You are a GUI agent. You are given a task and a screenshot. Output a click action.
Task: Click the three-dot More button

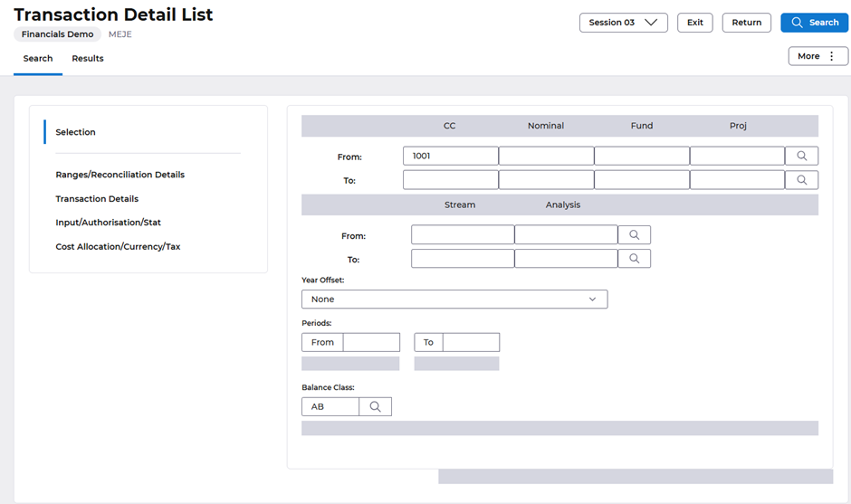818,56
